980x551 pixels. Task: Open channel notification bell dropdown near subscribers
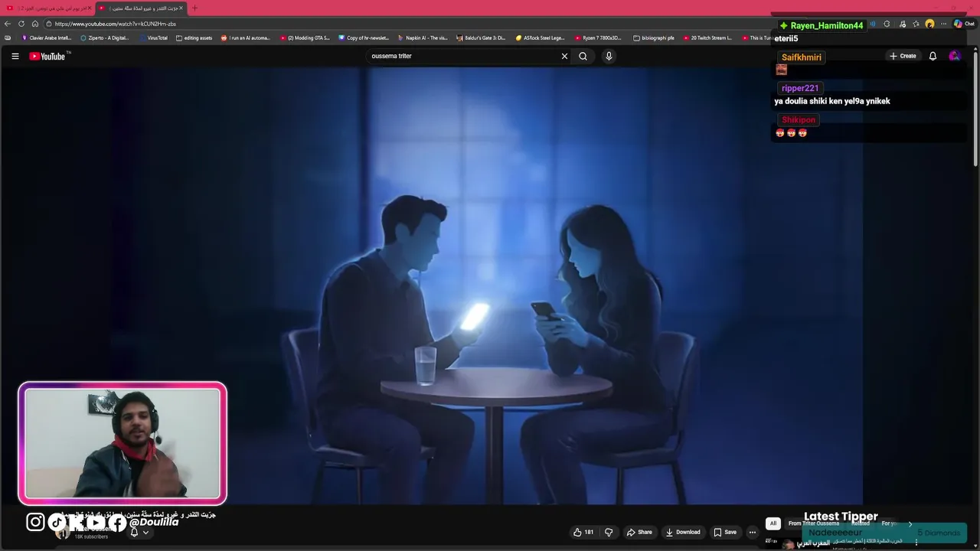(x=139, y=532)
